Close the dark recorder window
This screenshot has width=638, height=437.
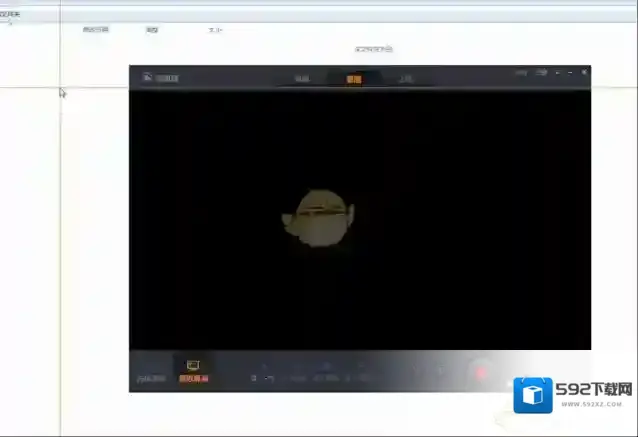coord(584,73)
